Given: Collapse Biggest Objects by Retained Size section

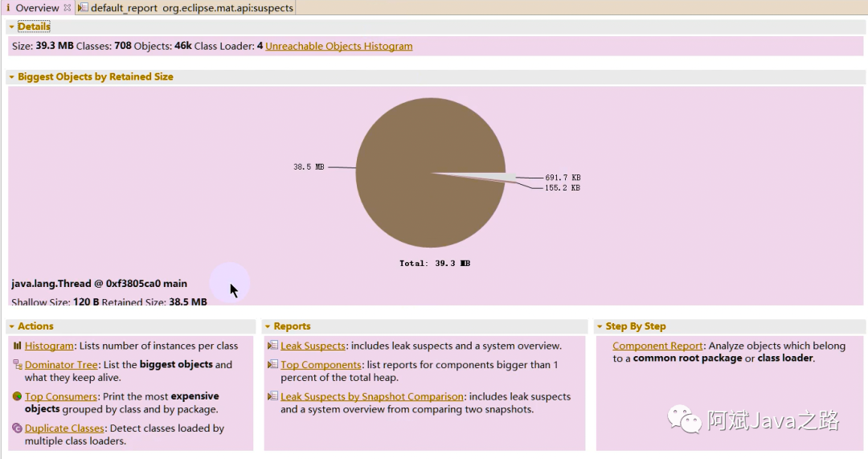Looking at the screenshot, I should tap(11, 77).
